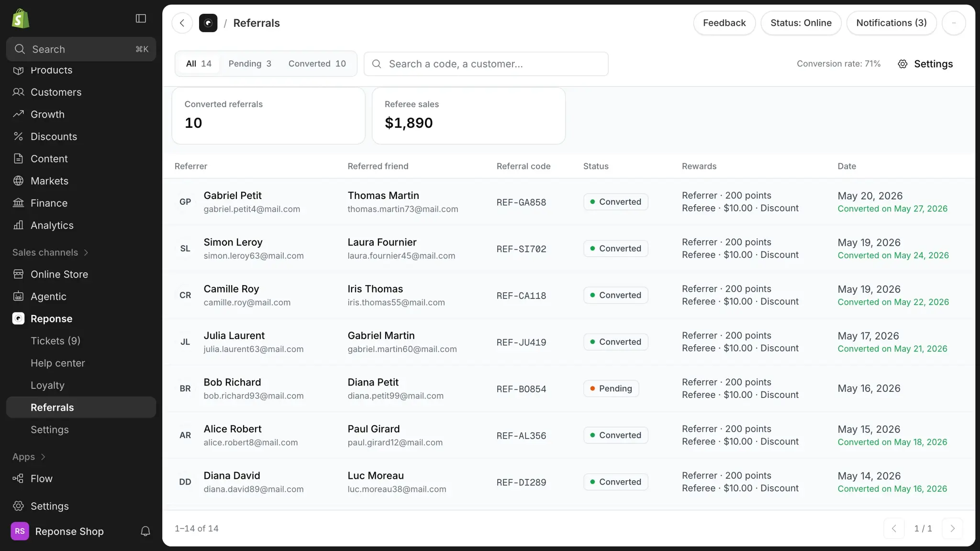Open Tickets (9) under Reponse
The width and height of the screenshot is (980, 551).
(81, 341)
